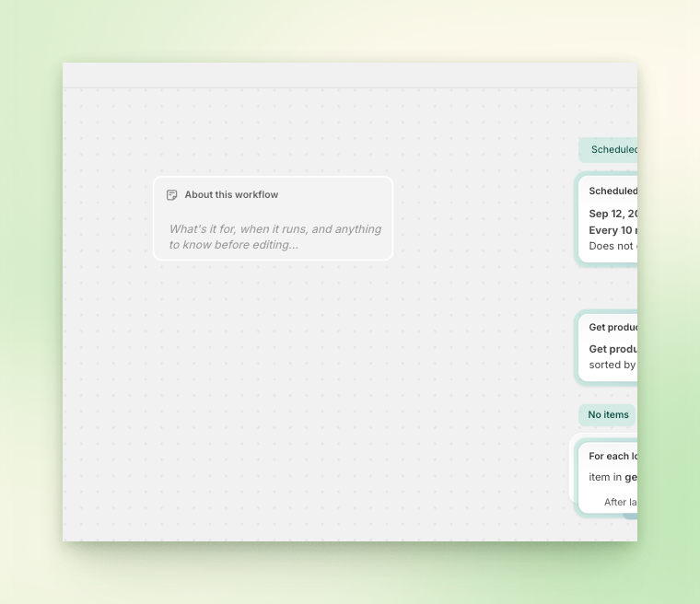
Task: Edit the workflow description placeholder text
Action: tap(275, 237)
